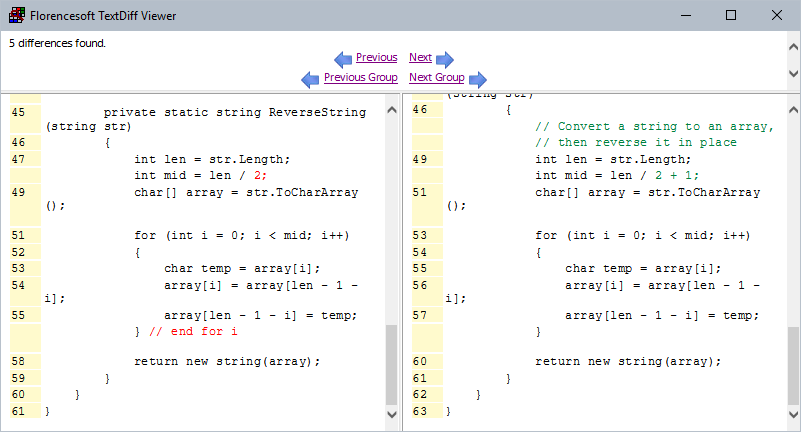The image size is (801, 432).
Task: Click 'return new string(array);' in right pane
Action: 628,361
